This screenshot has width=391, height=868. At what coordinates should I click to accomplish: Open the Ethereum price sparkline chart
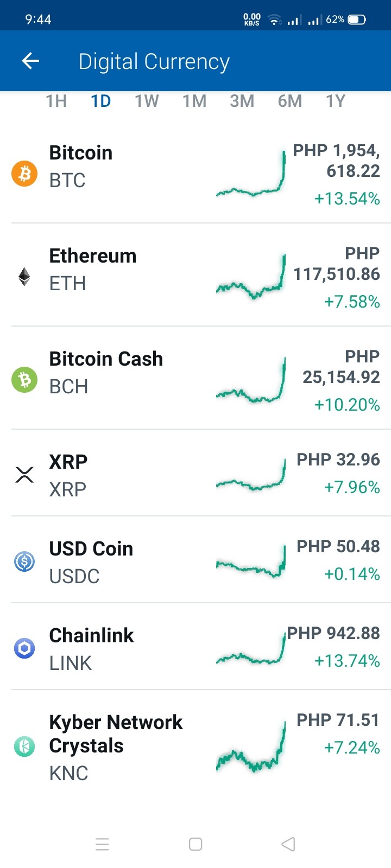point(251,277)
